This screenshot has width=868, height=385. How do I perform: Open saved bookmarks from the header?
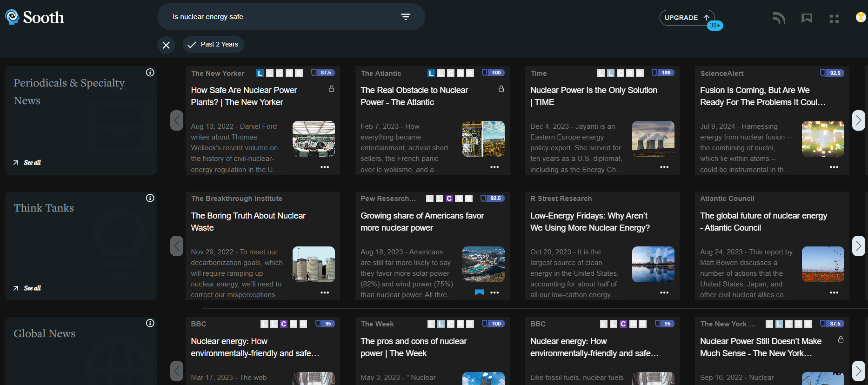pos(807,18)
